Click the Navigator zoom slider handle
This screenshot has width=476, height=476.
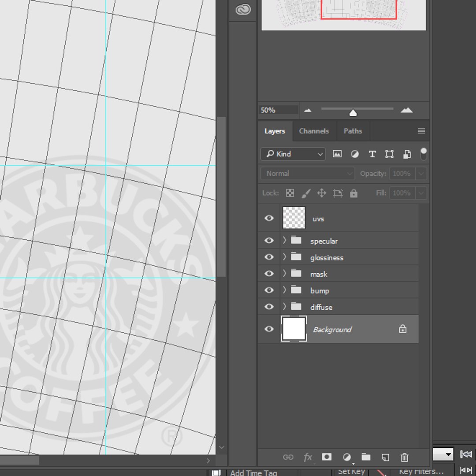[x=353, y=113]
